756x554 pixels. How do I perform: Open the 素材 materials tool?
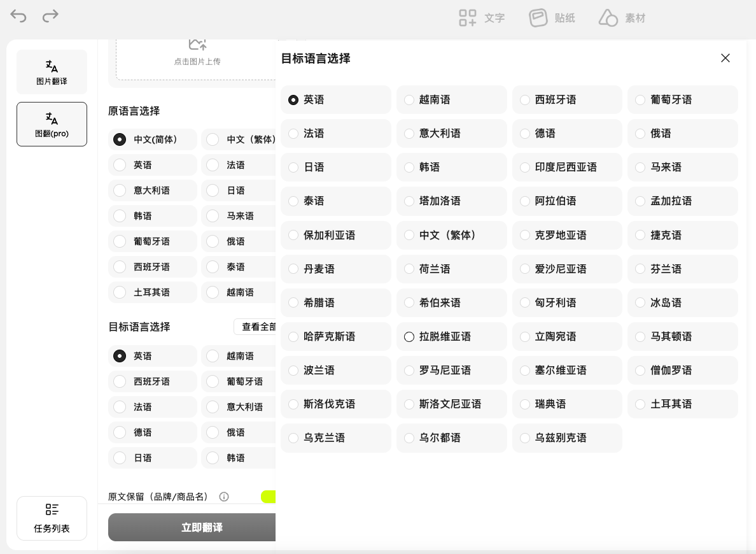tap(622, 18)
